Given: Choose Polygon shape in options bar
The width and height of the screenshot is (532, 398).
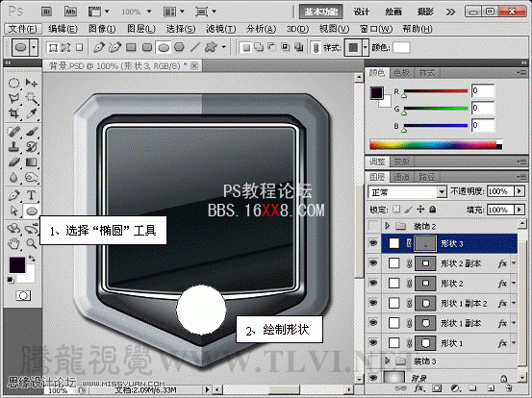Looking at the screenshot, I should pos(179,47).
